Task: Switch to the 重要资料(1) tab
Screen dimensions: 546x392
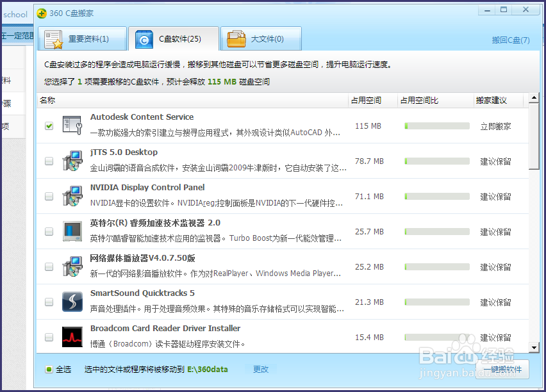Action: [x=82, y=39]
